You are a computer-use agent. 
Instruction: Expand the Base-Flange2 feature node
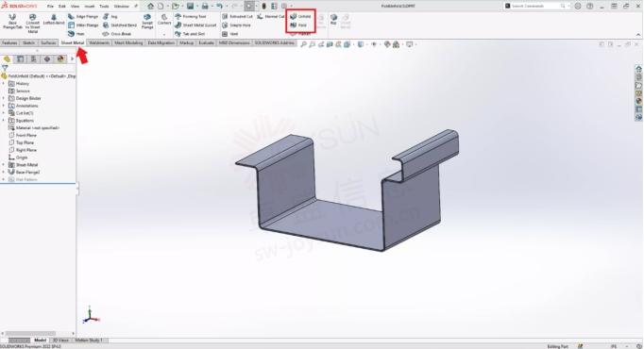4,173
